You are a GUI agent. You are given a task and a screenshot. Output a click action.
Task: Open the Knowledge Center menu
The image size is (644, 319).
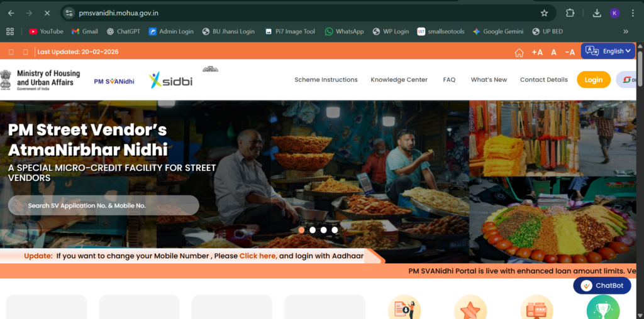pyautogui.click(x=399, y=80)
